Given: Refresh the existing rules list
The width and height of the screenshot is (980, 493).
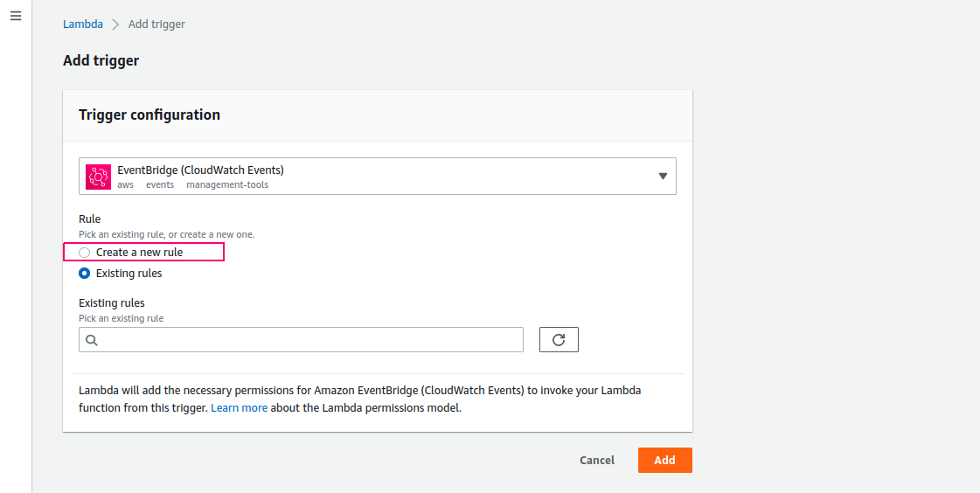Looking at the screenshot, I should tap(559, 339).
